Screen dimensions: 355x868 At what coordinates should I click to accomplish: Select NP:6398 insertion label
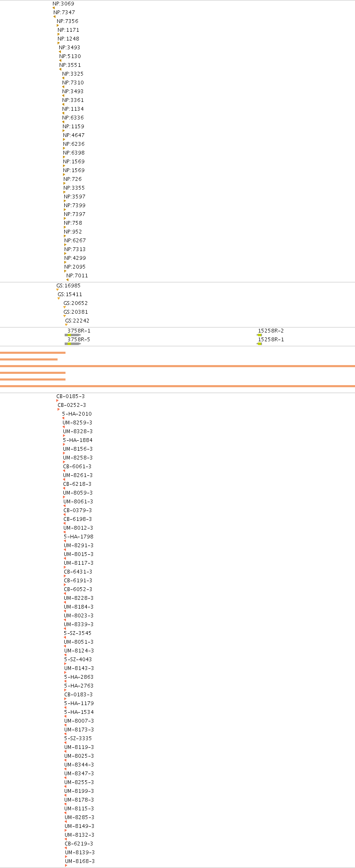(74, 153)
